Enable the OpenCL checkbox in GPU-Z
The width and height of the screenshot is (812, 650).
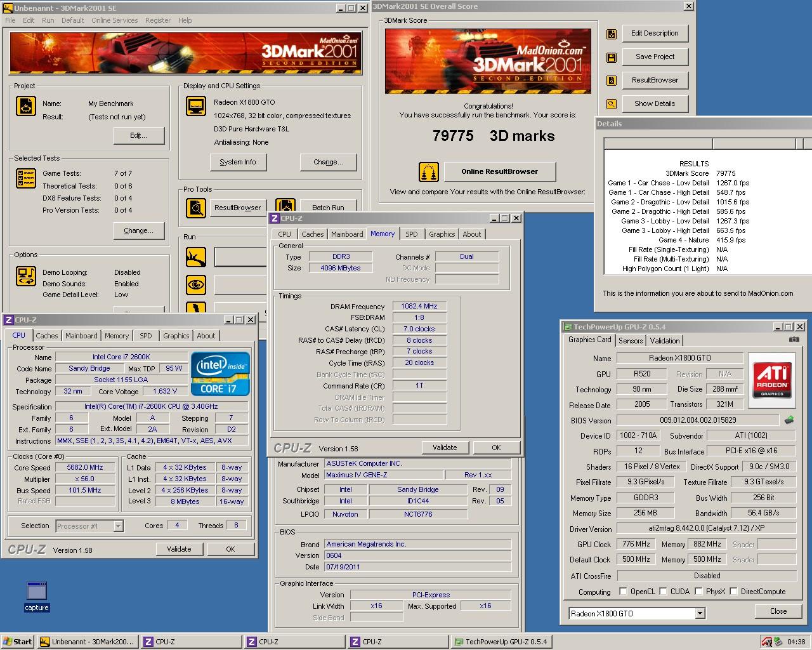(623, 592)
